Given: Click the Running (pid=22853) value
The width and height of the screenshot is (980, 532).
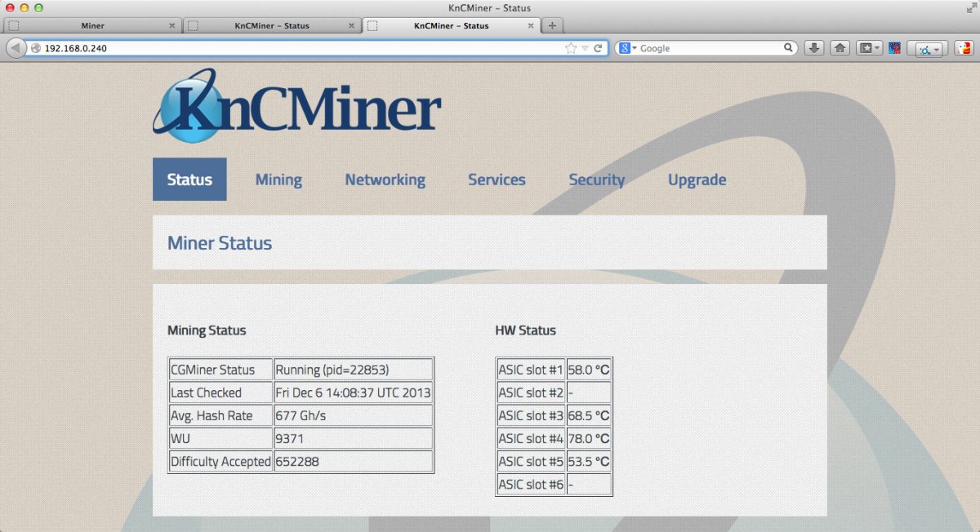Looking at the screenshot, I should 353,370.
